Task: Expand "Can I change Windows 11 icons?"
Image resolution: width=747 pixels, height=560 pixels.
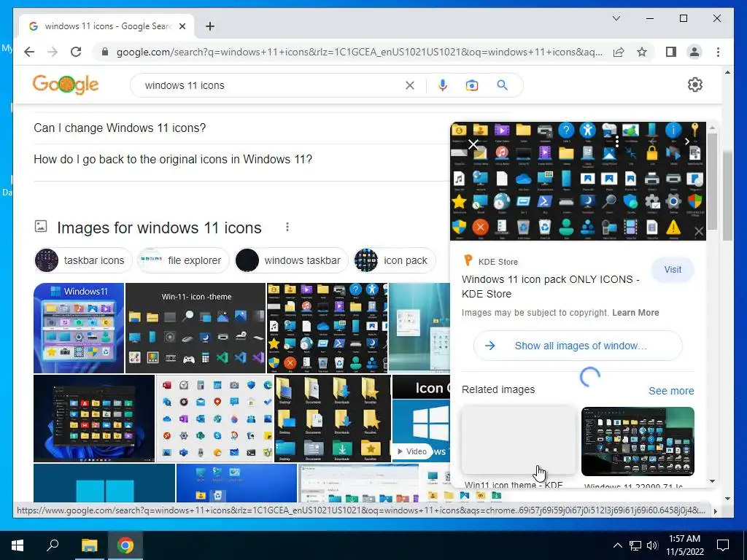Action: [241, 128]
